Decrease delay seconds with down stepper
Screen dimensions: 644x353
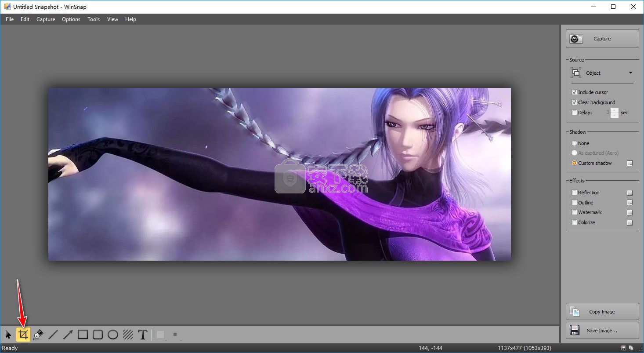615,115
